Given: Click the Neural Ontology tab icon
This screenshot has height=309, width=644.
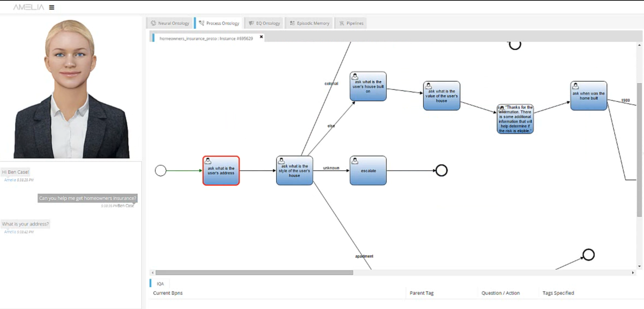Looking at the screenshot, I should tap(154, 23).
